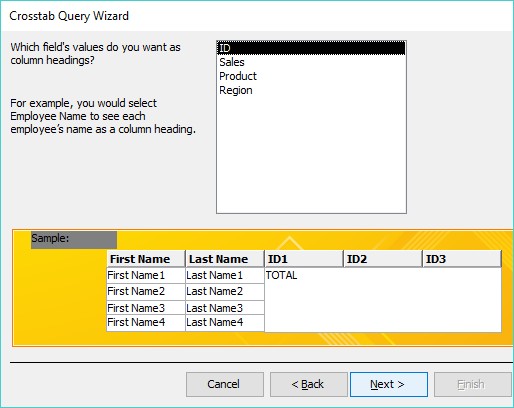This screenshot has width=514, height=408.
Task: Click the First Name column header
Action: click(146, 259)
